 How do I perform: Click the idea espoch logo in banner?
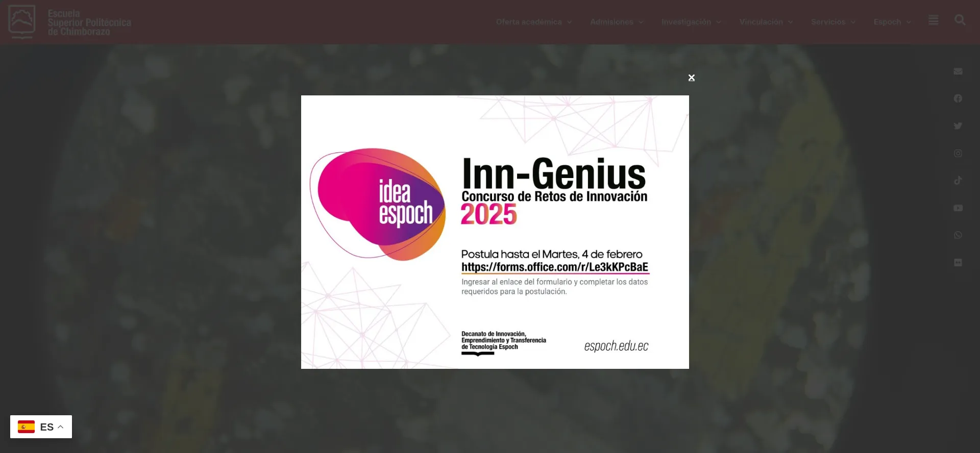pos(378,205)
